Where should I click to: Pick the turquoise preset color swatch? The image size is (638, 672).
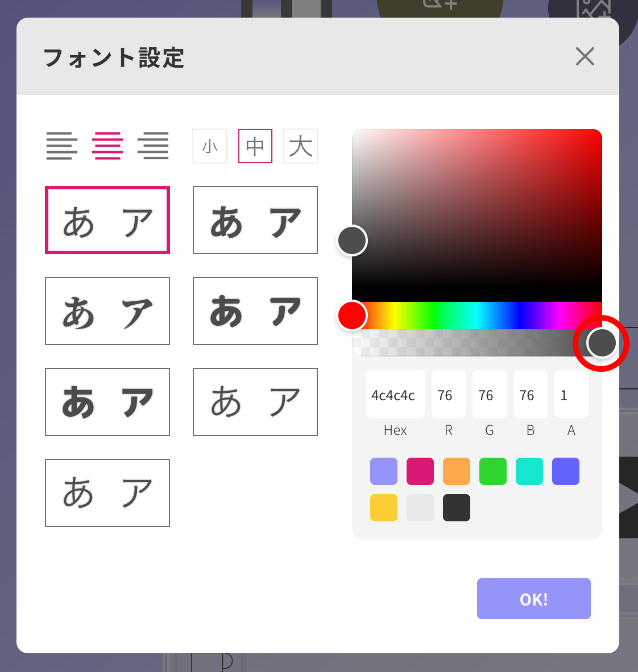[529, 471]
